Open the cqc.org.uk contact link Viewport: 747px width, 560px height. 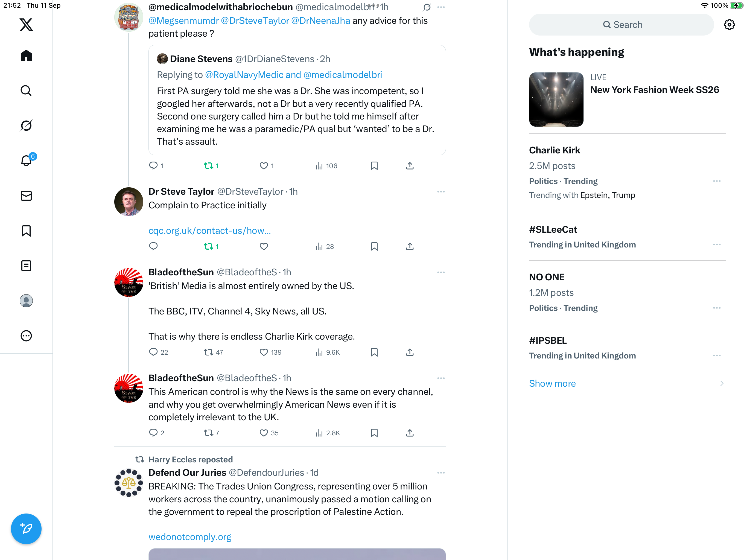point(210,231)
